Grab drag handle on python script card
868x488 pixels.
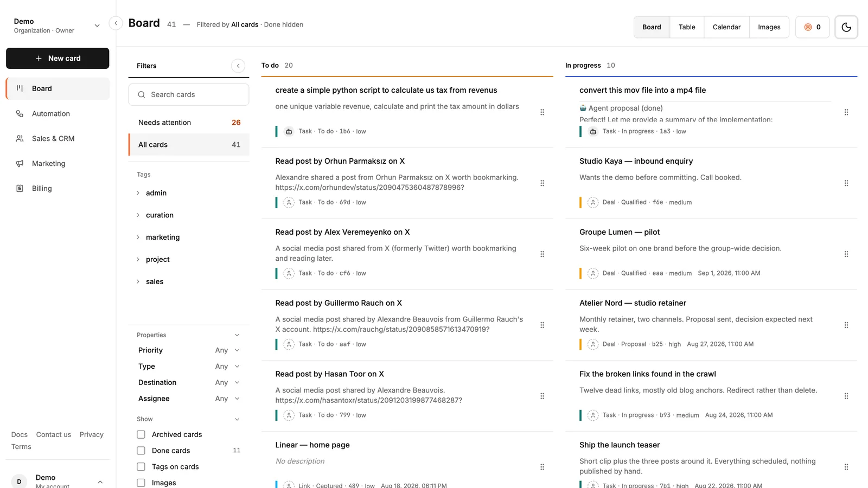click(542, 112)
